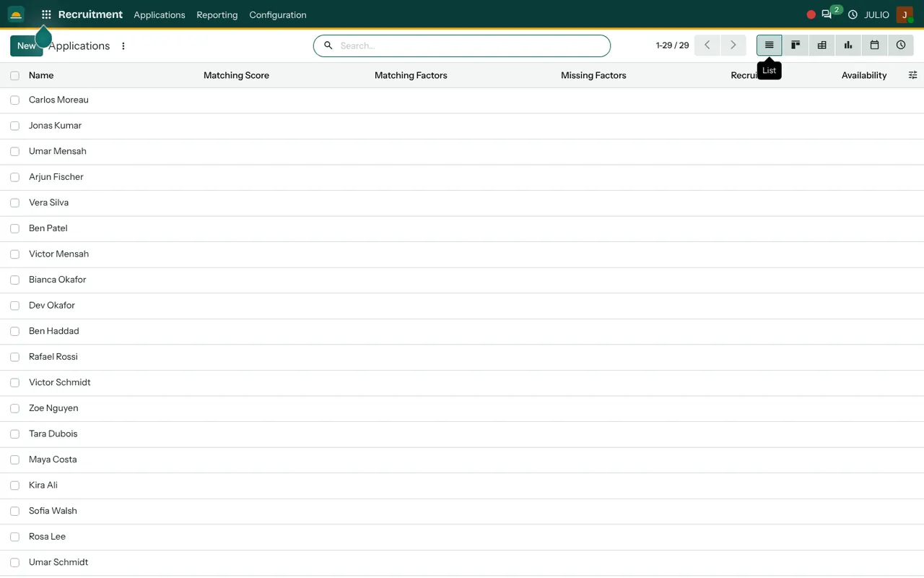Screen dimensions: 924x578
Task: Switch to Calendar view
Action: [x=874, y=45]
